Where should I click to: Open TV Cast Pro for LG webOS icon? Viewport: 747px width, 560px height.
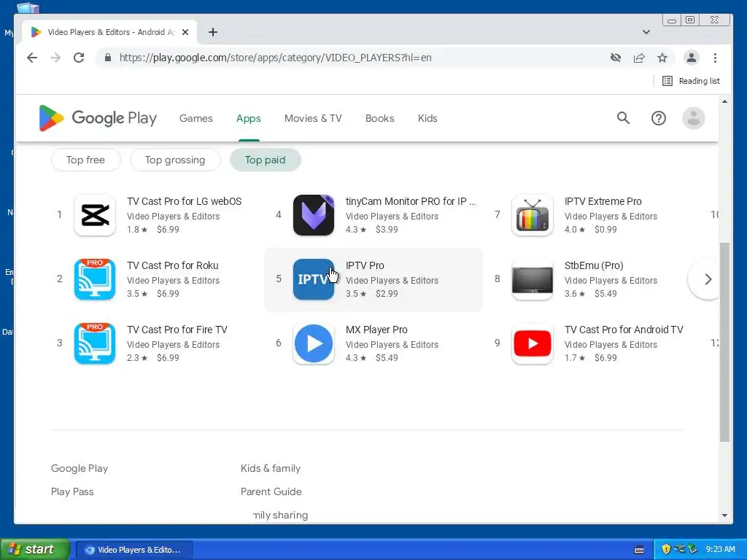(x=95, y=215)
